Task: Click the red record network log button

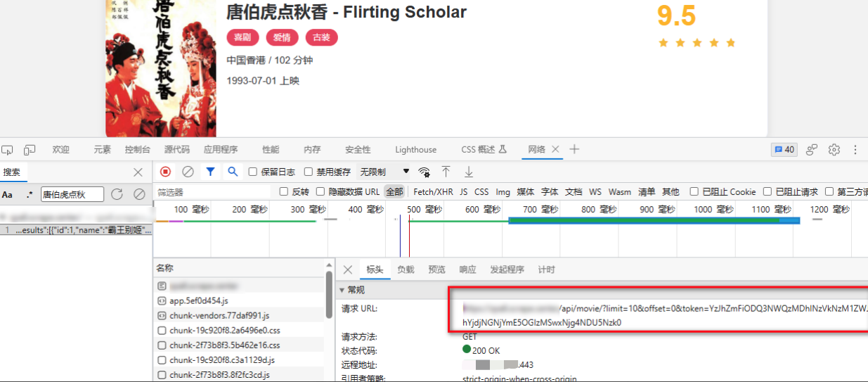Action: point(165,172)
